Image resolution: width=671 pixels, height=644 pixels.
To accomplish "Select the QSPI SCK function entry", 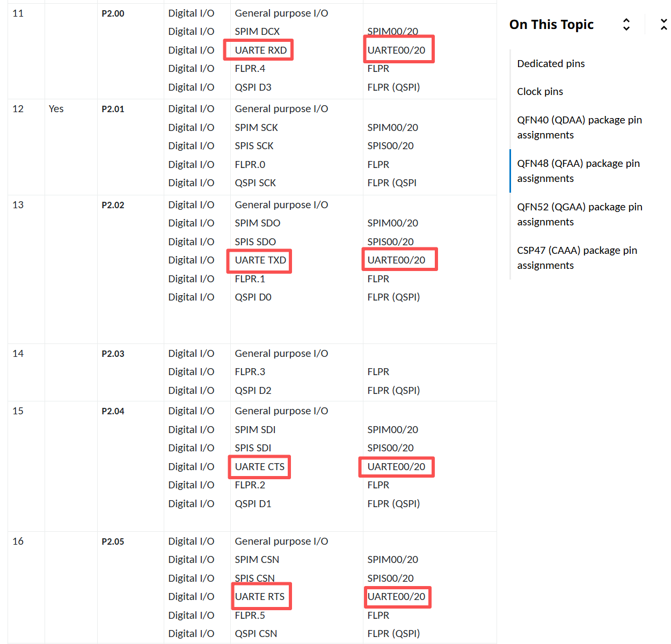I will point(255,183).
